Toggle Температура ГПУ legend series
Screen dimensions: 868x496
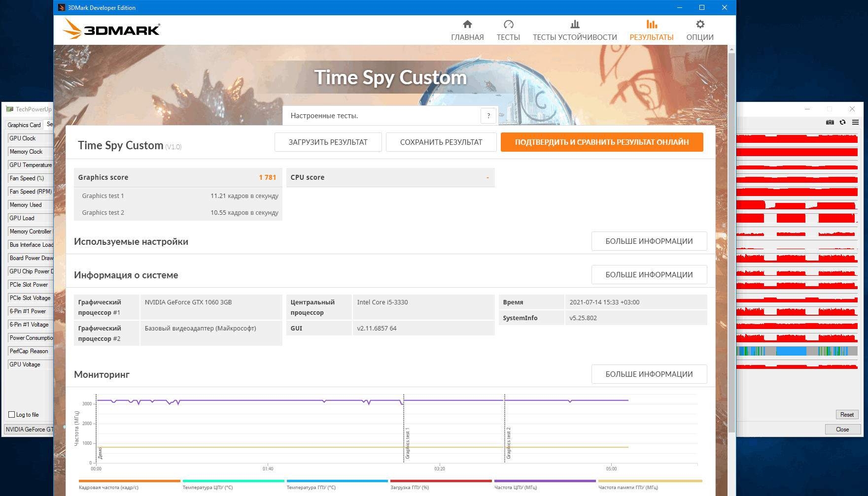point(337,485)
